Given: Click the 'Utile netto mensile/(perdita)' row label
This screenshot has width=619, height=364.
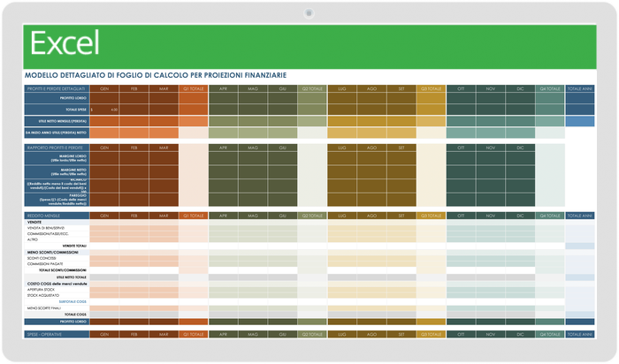Looking at the screenshot, I should tap(57, 121).
